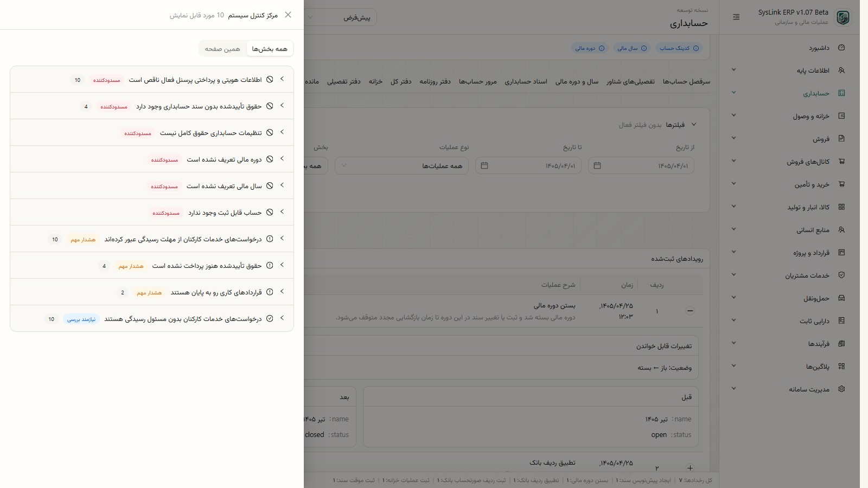868x488 pixels.
Task: Click blocker icon beside حساب قابل ثبت وجود ندارد
Action: [x=270, y=213]
